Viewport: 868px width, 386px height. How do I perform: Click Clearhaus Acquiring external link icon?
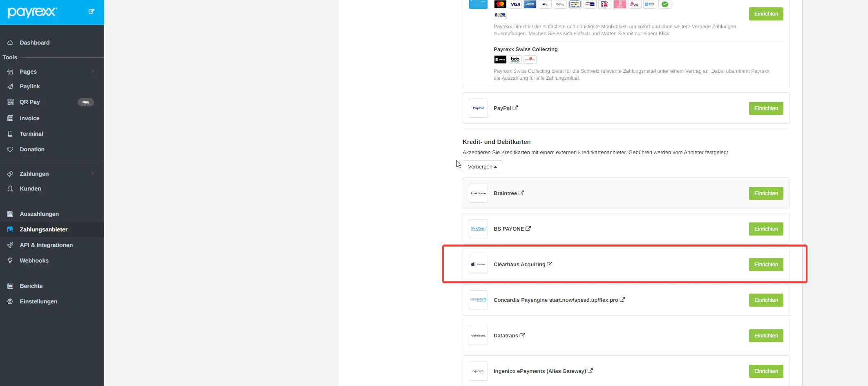(x=550, y=264)
